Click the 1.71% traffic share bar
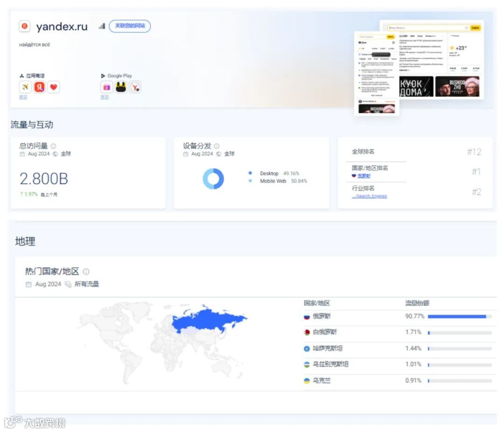This screenshot has width=504, height=432. [460, 333]
